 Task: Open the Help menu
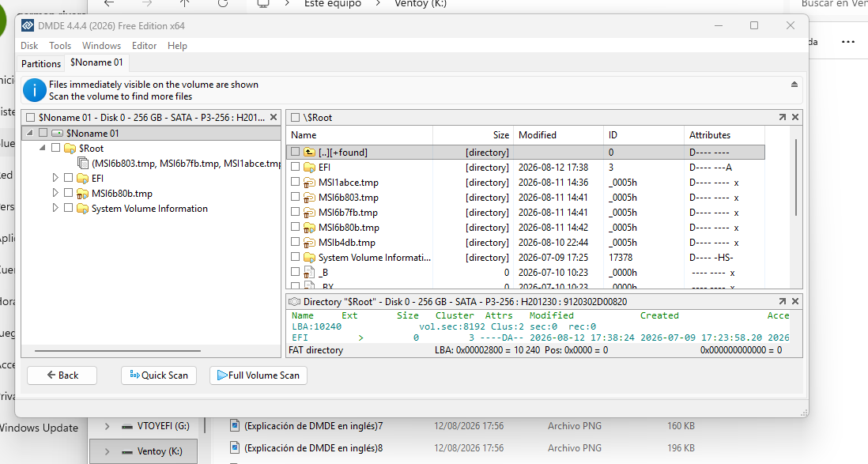[177, 46]
